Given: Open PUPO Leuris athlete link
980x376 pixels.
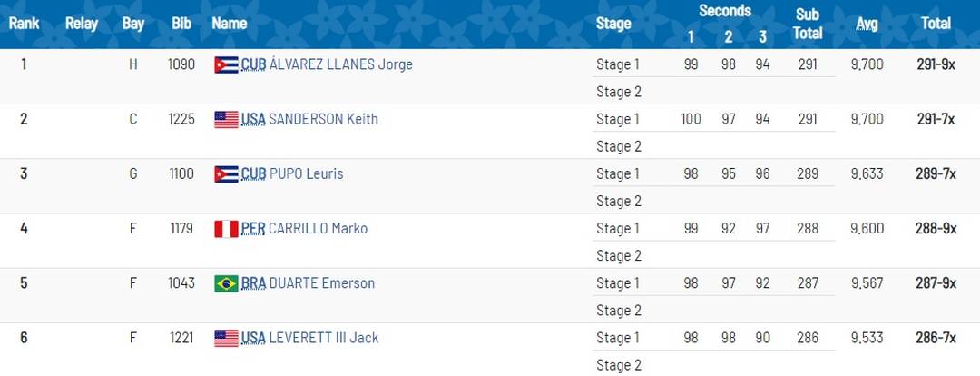Looking at the screenshot, I should click(x=307, y=173).
